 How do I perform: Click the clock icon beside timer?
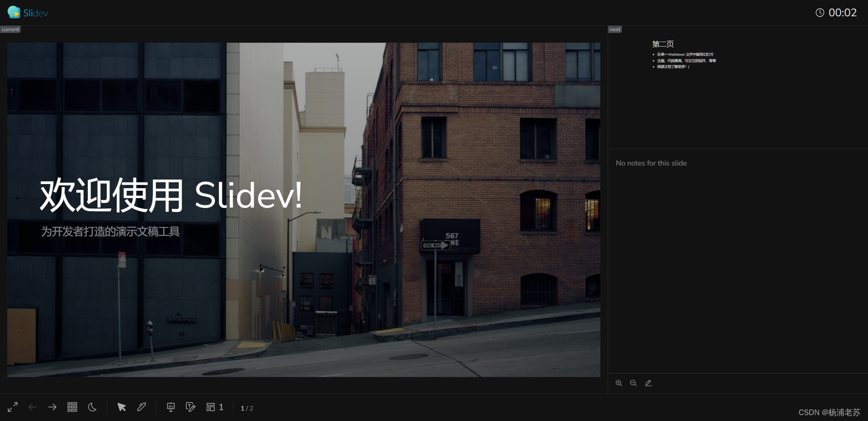click(820, 13)
